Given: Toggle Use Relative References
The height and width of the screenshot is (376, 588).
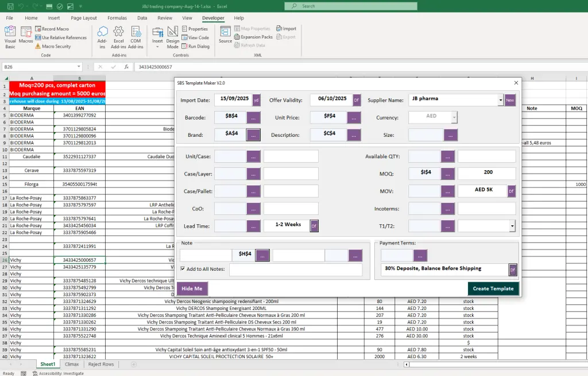Looking at the screenshot, I should coord(60,37).
